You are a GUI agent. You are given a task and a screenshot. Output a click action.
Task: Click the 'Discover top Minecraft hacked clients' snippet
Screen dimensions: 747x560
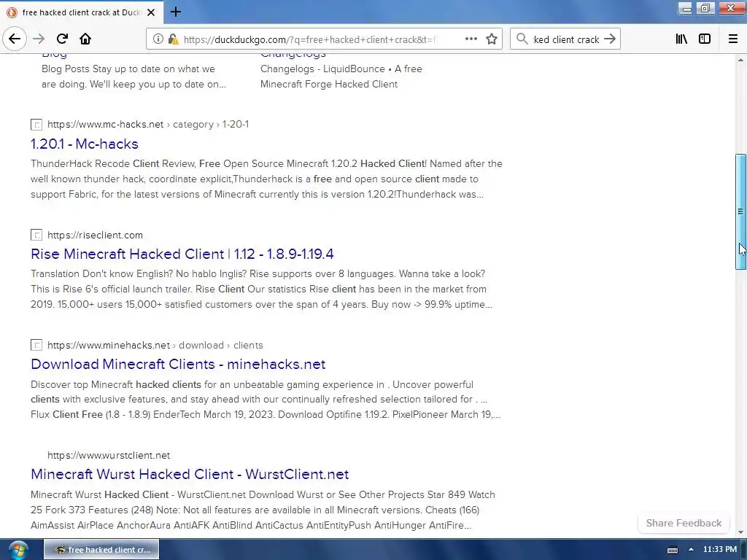pyautogui.click(x=266, y=399)
